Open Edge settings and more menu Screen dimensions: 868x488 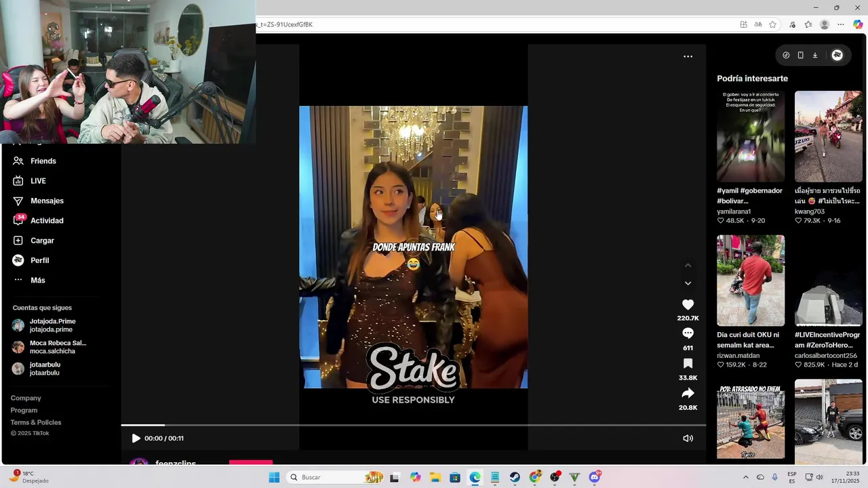pos(841,24)
